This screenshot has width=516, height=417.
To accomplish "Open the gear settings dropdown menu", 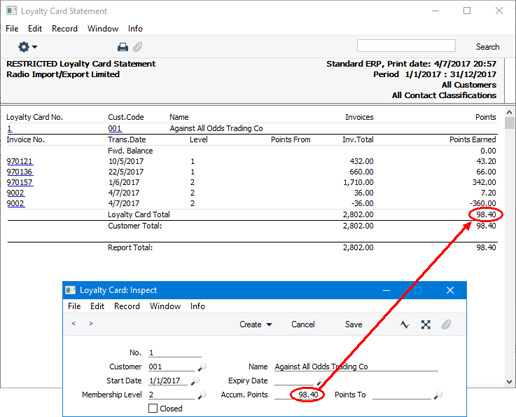I will coord(27,47).
